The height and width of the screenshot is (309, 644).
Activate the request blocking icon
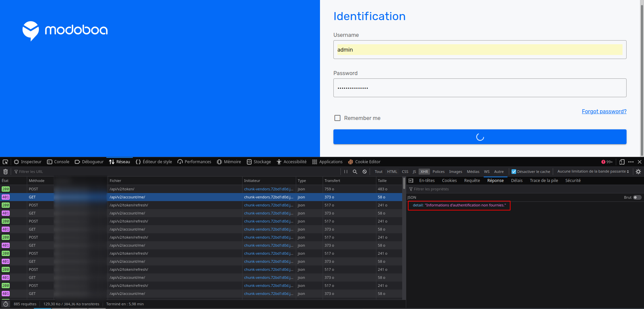[x=365, y=172]
